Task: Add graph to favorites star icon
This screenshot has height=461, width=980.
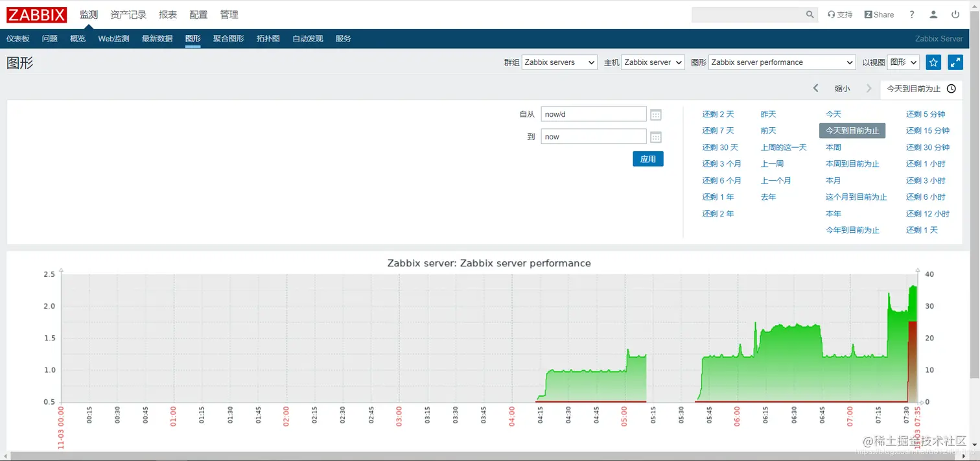Action: 933,62
